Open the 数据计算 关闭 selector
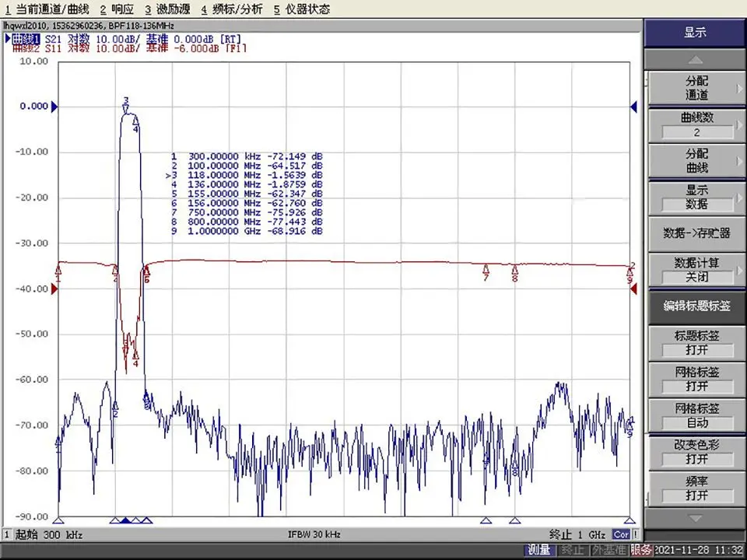This screenshot has height=560, width=747. click(695, 270)
